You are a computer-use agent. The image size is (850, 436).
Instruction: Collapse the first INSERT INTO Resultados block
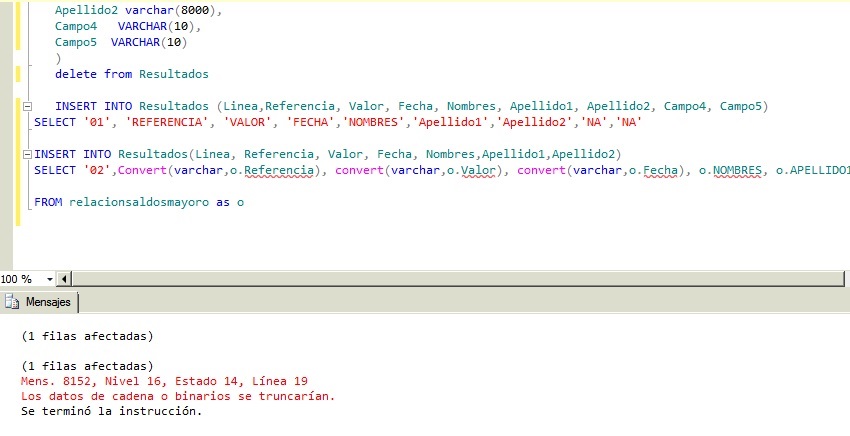[x=27, y=106]
